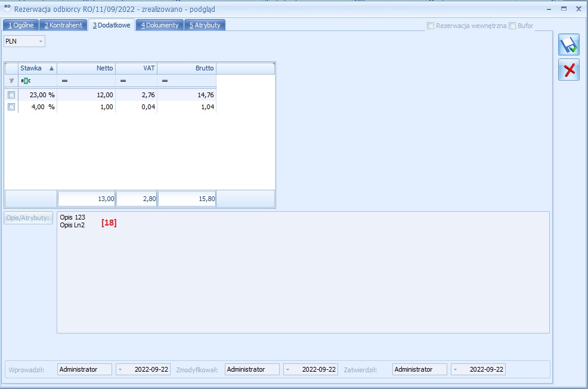Click the save document floppy disk icon

[568, 45]
